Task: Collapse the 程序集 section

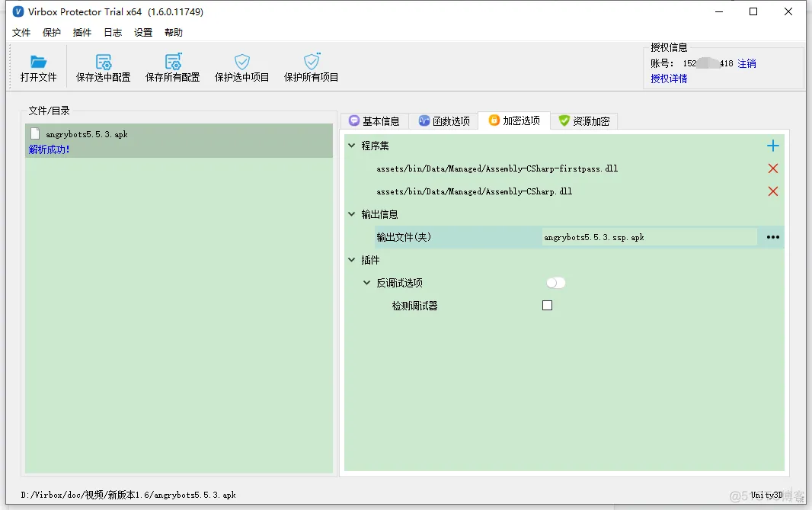Action: pos(352,146)
